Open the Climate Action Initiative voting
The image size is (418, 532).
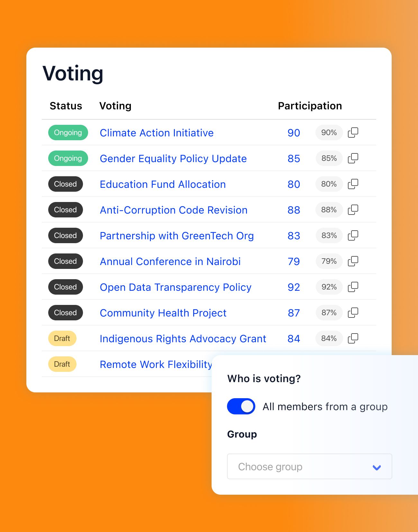click(157, 133)
